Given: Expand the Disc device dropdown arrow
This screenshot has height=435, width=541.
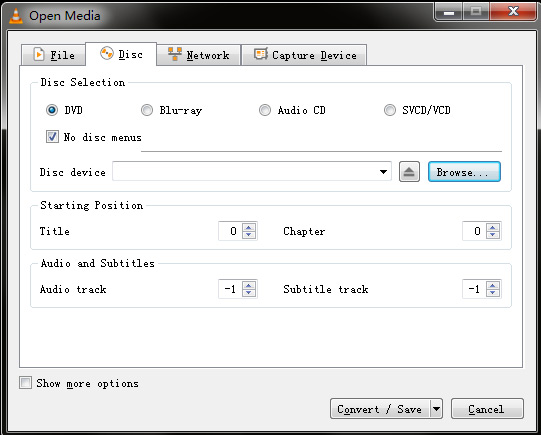Looking at the screenshot, I should [383, 171].
